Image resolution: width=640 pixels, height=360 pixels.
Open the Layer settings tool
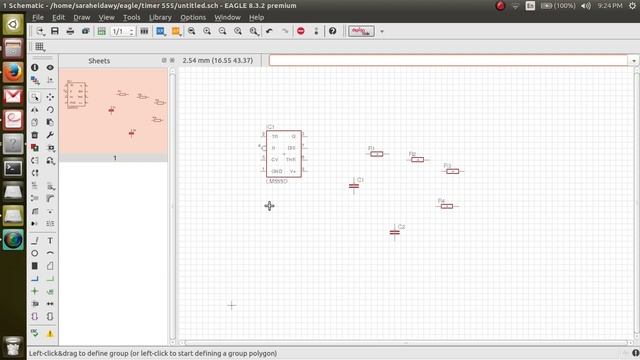click(x=35, y=80)
